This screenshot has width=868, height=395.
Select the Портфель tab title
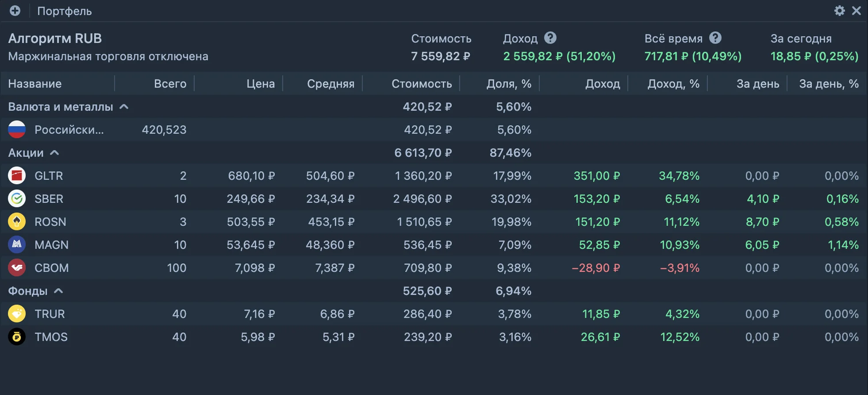(x=65, y=11)
